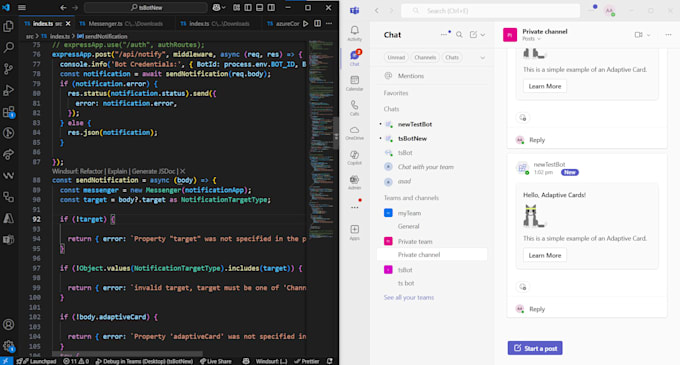Screen dimensions: 680x365
Task: Open Calls in Teams sidebar
Action: click(x=354, y=108)
